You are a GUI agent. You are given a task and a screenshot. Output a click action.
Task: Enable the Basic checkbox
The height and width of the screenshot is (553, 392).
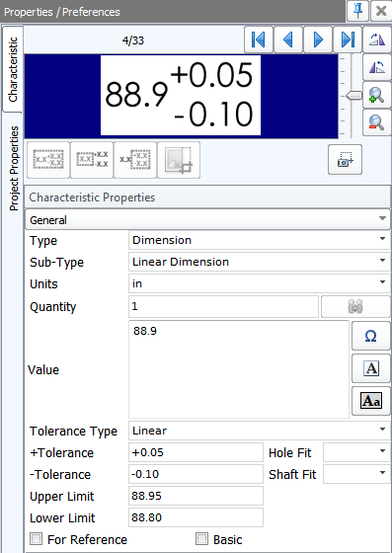[201, 539]
